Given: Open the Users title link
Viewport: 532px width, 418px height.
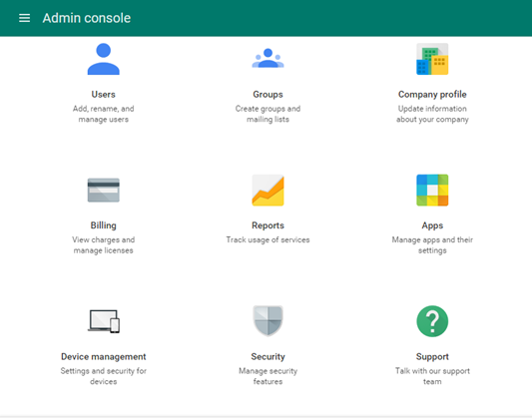Looking at the screenshot, I should click(x=104, y=94).
